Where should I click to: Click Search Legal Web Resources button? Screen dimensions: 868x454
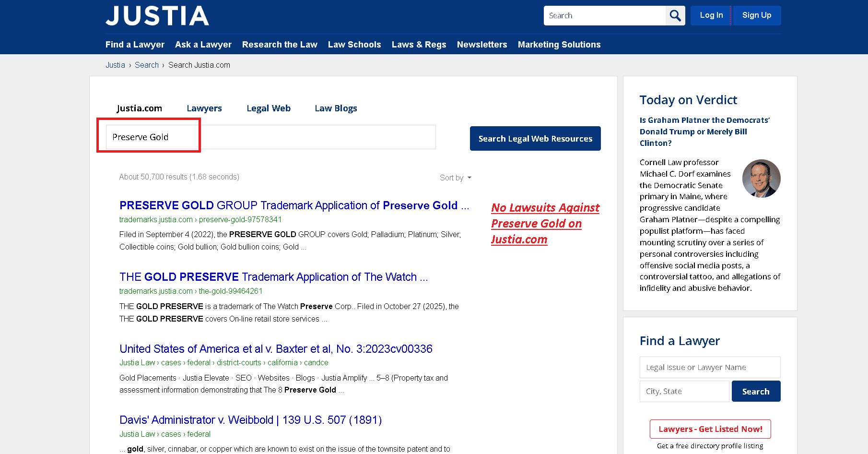point(535,139)
